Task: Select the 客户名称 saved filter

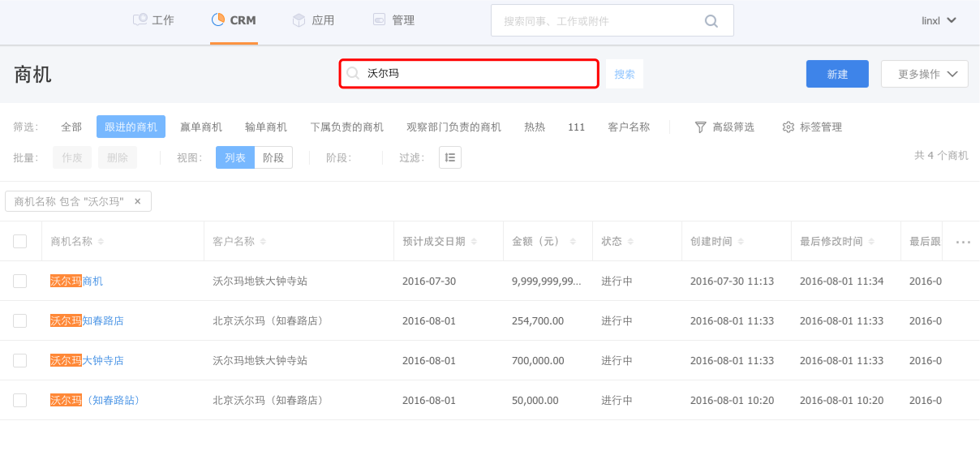Action: click(629, 127)
